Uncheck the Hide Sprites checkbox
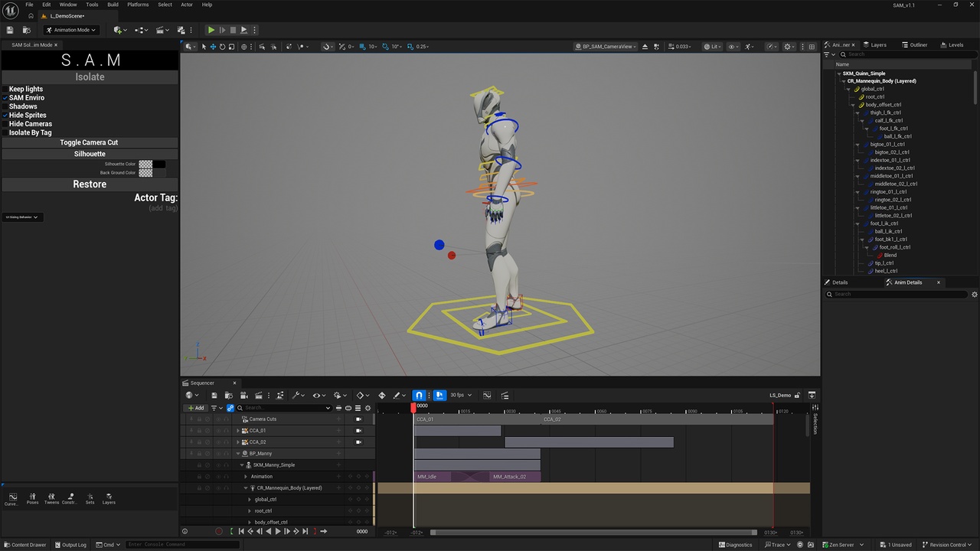980x551 pixels. (5, 116)
